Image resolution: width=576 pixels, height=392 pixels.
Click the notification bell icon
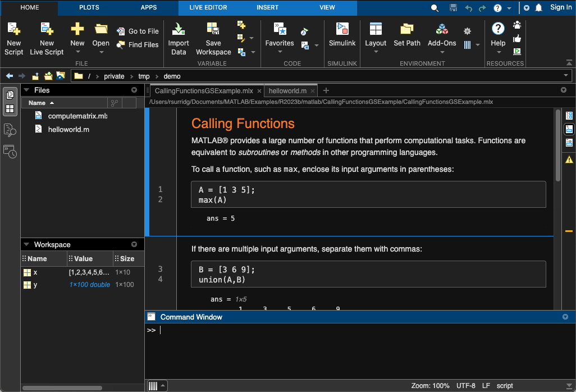[539, 8]
